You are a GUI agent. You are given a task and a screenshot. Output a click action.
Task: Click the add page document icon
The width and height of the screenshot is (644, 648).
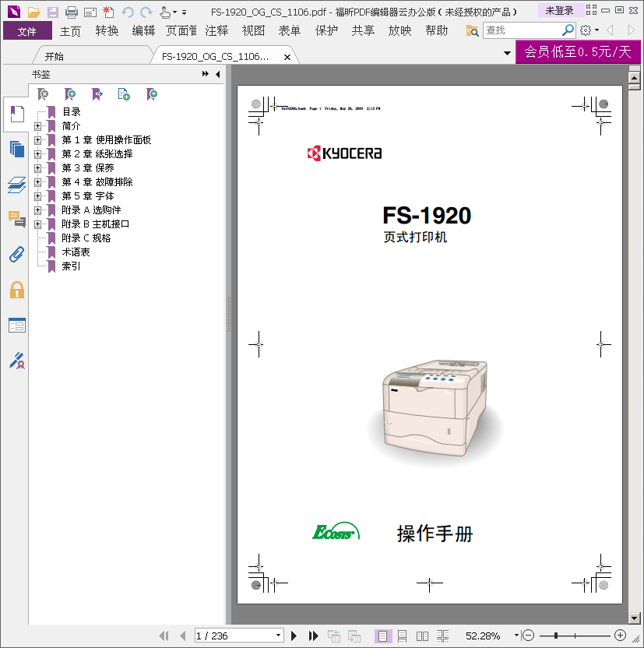124,94
